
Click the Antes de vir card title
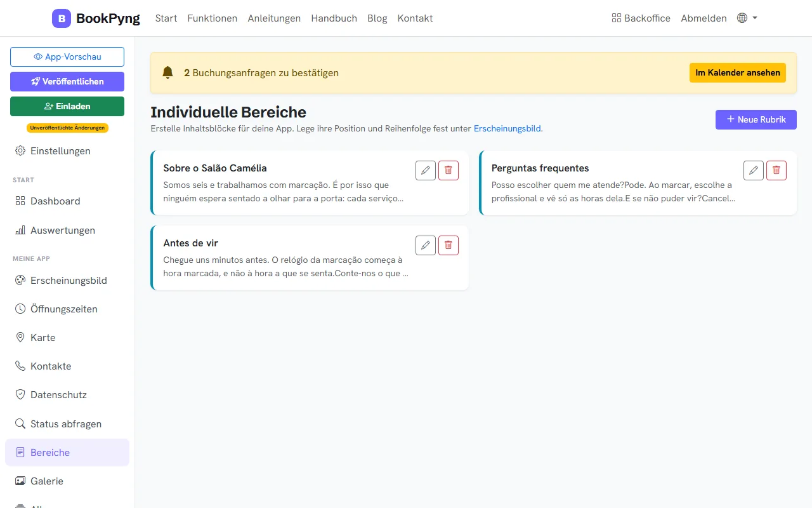pos(191,243)
